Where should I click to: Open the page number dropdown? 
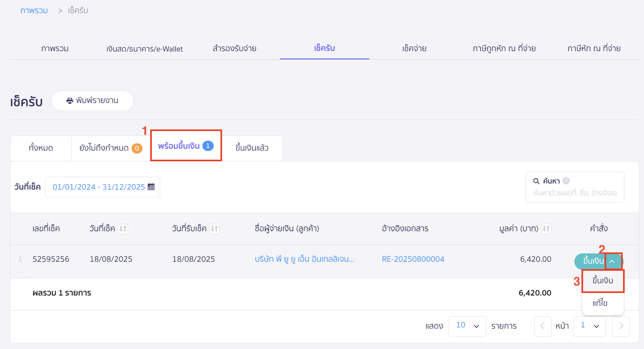[589, 326]
